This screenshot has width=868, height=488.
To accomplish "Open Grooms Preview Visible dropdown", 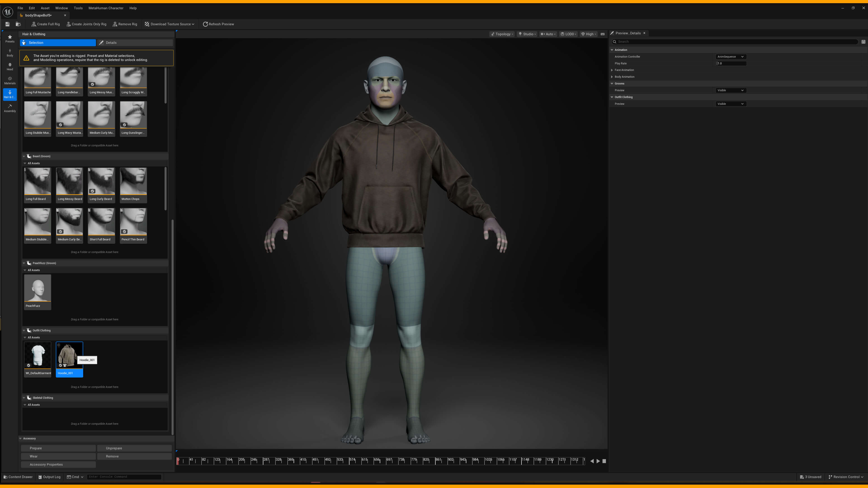I will (x=731, y=90).
